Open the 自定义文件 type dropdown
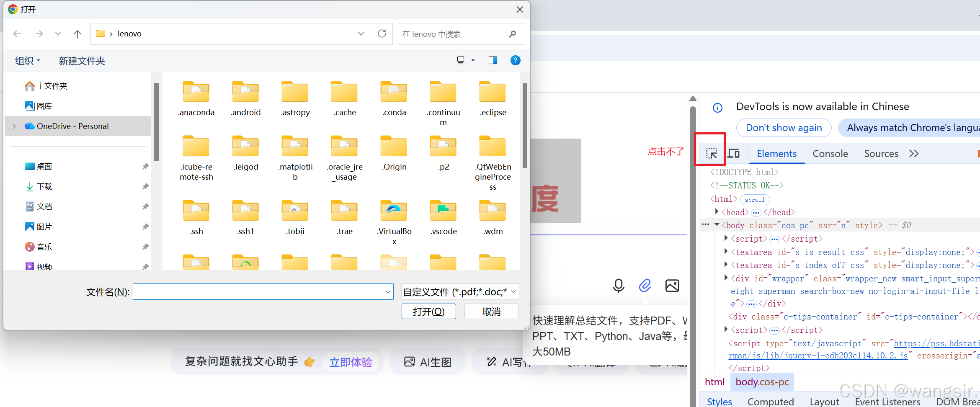Image resolution: width=980 pixels, height=407 pixels. (x=460, y=291)
